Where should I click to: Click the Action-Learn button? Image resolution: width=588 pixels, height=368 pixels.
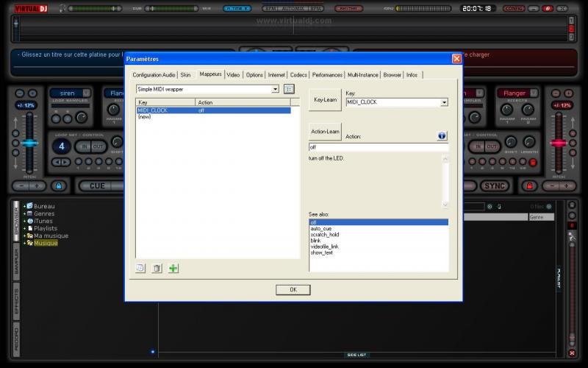[x=325, y=132]
